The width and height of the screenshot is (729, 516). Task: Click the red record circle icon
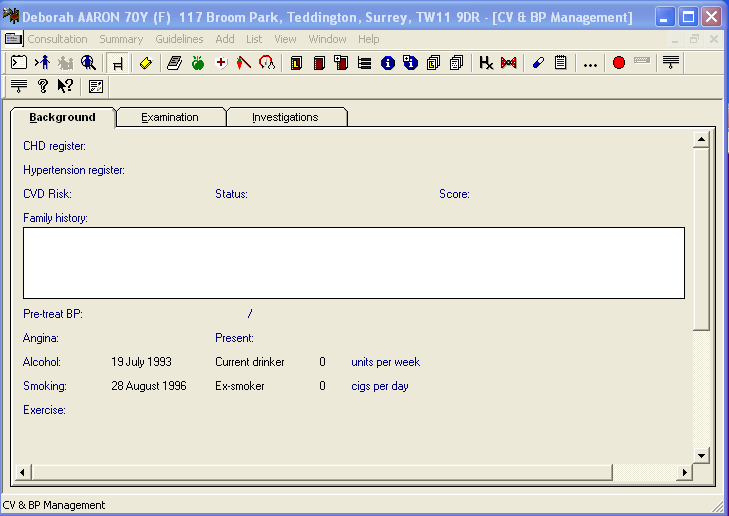pos(619,63)
